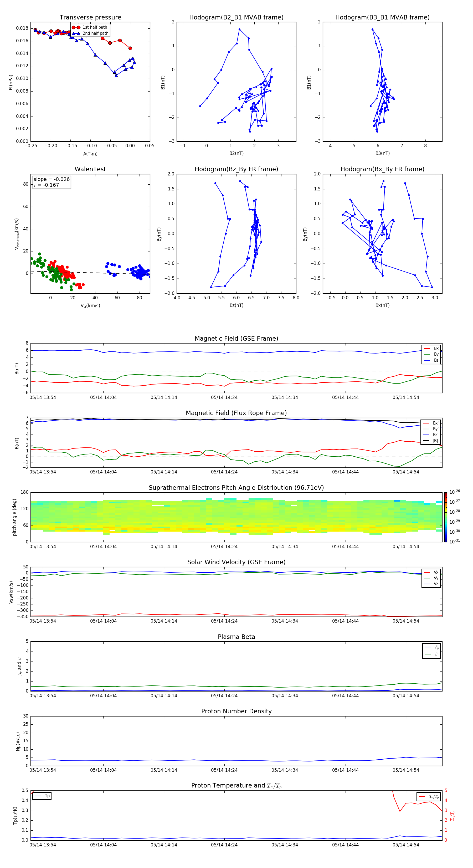Select "Bz'" in the Flux Rope legend
Screen dimensions: 473x868
pos(431,435)
